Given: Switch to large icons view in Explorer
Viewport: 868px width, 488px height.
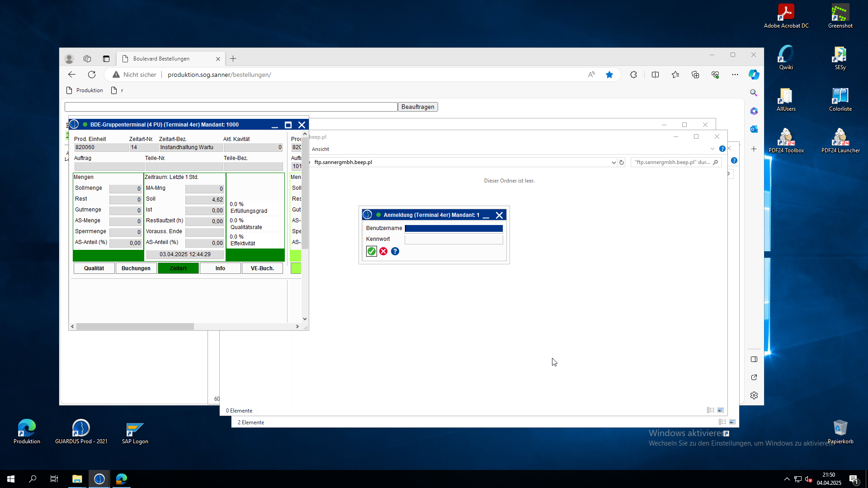Looking at the screenshot, I should tap(721, 410).
